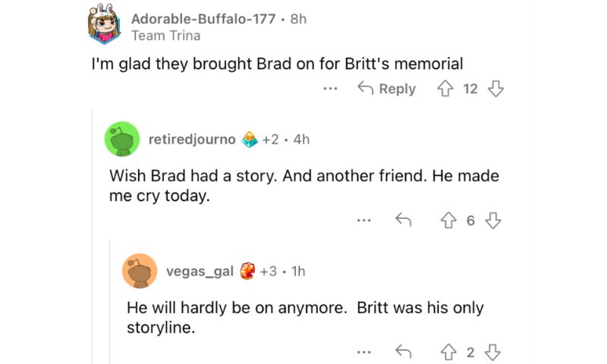Click retiredjourno's achievement badge icon

[x=250, y=140]
